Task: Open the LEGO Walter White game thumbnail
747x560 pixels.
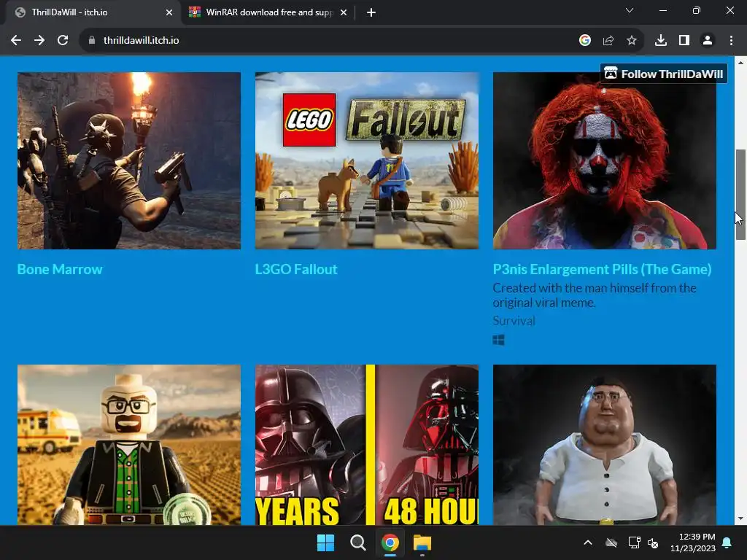Action: [129, 445]
